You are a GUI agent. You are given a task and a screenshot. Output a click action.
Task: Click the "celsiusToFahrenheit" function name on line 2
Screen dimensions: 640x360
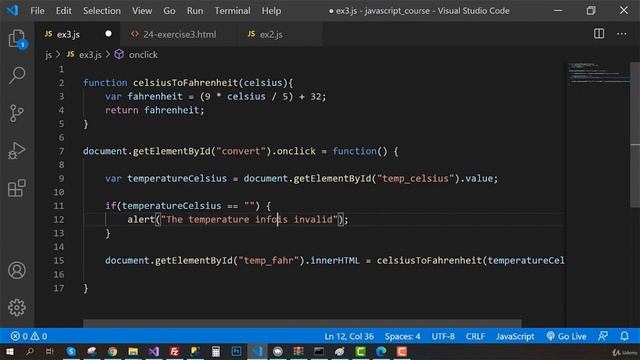click(x=186, y=83)
